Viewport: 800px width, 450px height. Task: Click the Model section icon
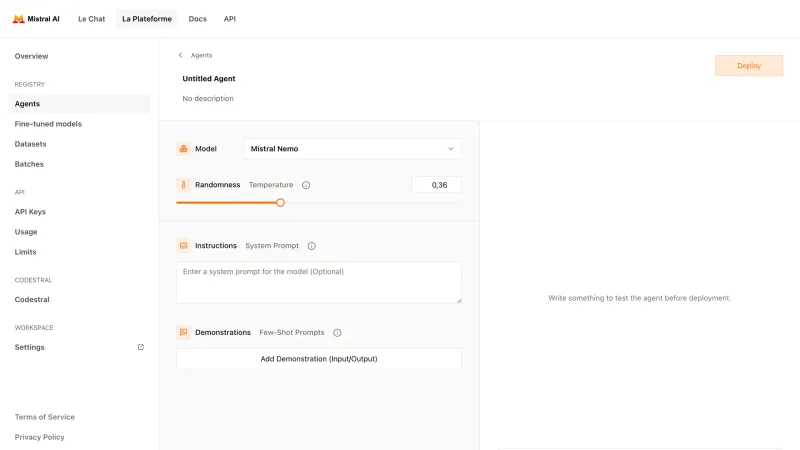tap(184, 149)
